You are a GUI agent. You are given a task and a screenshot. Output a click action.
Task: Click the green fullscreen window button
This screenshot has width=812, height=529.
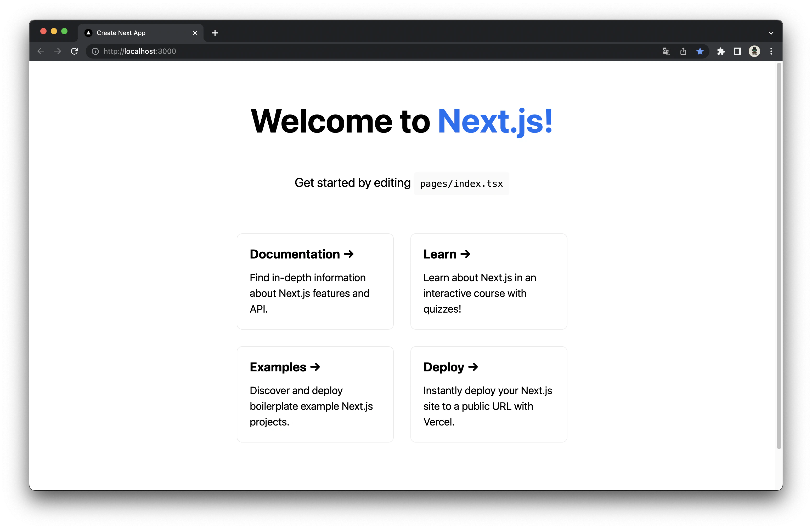(x=64, y=31)
